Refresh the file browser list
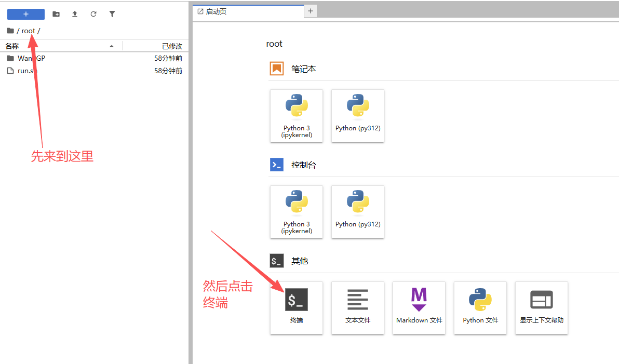 pos(93,14)
